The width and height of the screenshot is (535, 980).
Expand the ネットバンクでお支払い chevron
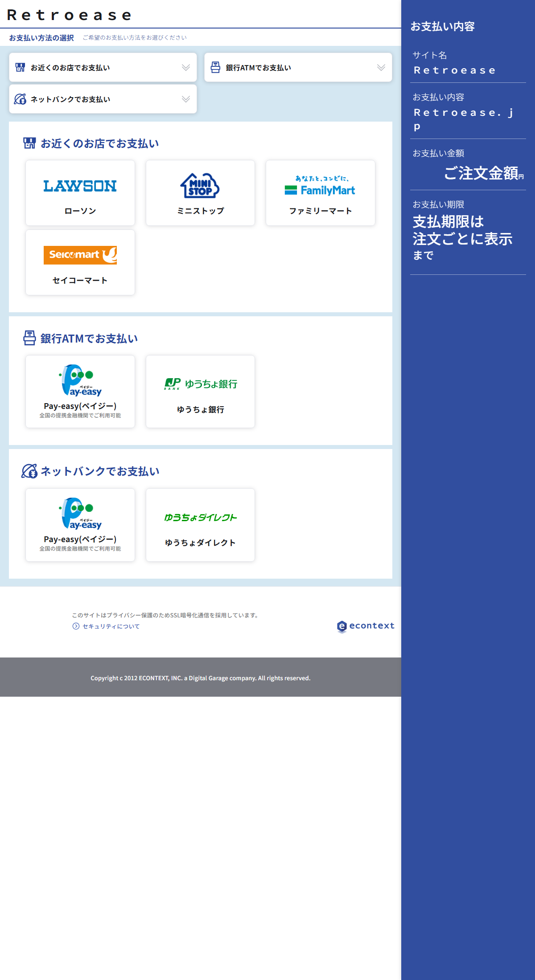(186, 99)
